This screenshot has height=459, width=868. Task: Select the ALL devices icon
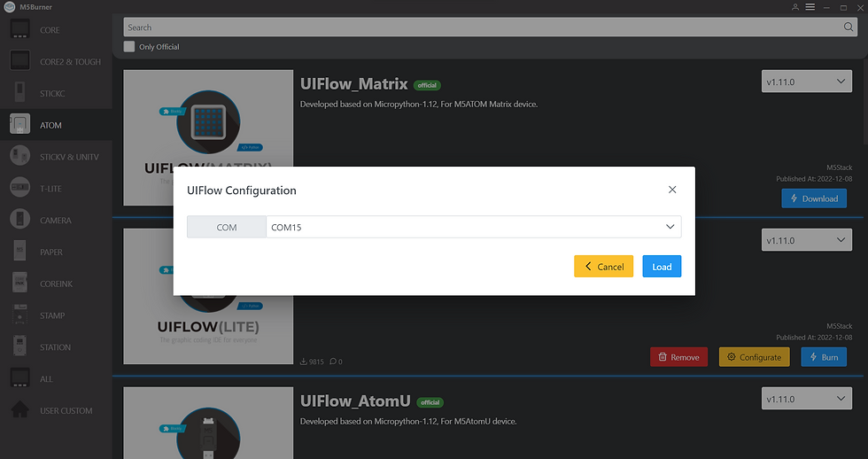[x=19, y=377]
